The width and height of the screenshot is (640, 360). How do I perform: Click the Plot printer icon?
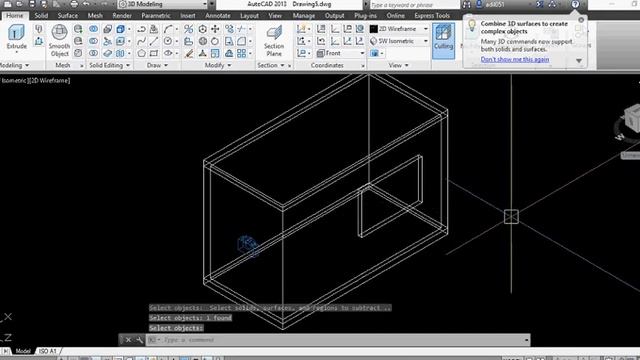pyautogui.click(x=73, y=4)
